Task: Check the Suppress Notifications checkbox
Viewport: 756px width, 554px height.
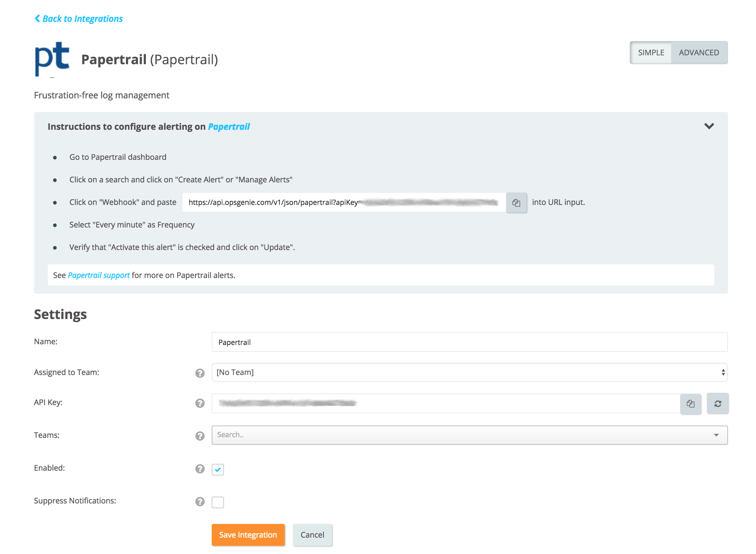Action: pyautogui.click(x=218, y=502)
